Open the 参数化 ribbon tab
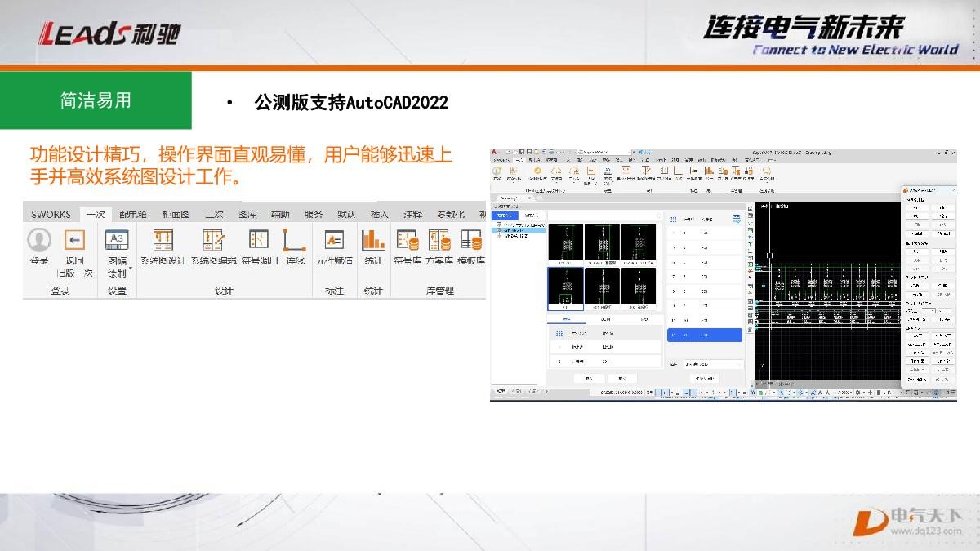This screenshot has width=980, height=551. tap(451, 214)
